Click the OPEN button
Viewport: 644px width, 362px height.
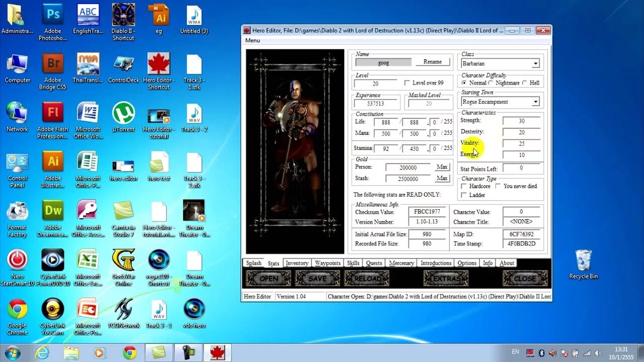[269, 278]
